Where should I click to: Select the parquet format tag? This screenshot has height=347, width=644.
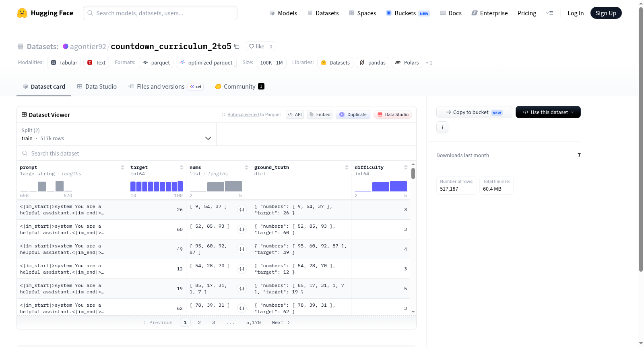point(156,62)
